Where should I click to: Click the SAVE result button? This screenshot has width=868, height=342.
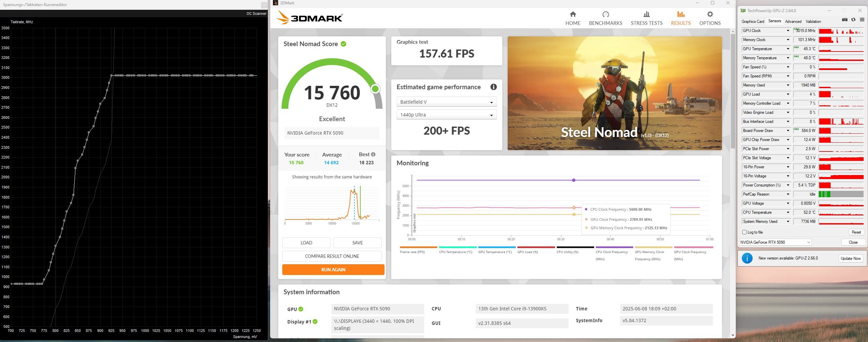pos(358,243)
